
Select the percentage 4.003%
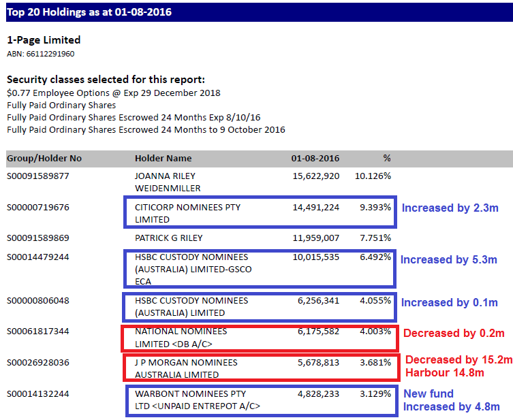[x=375, y=332]
